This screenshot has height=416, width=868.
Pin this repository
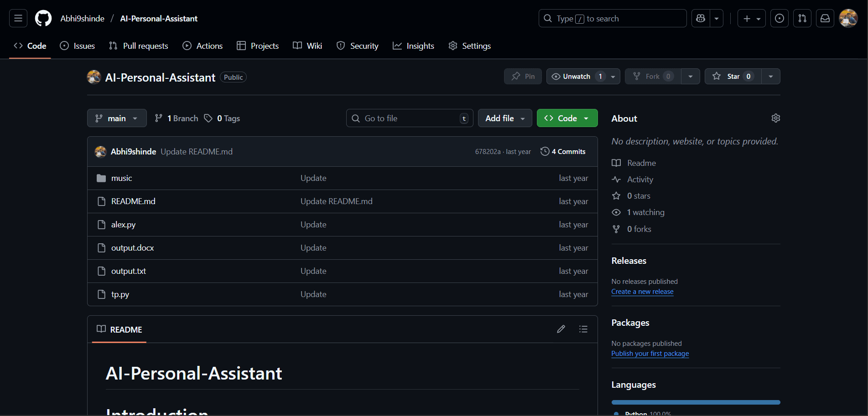pyautogui.click(x=523, y=77)
